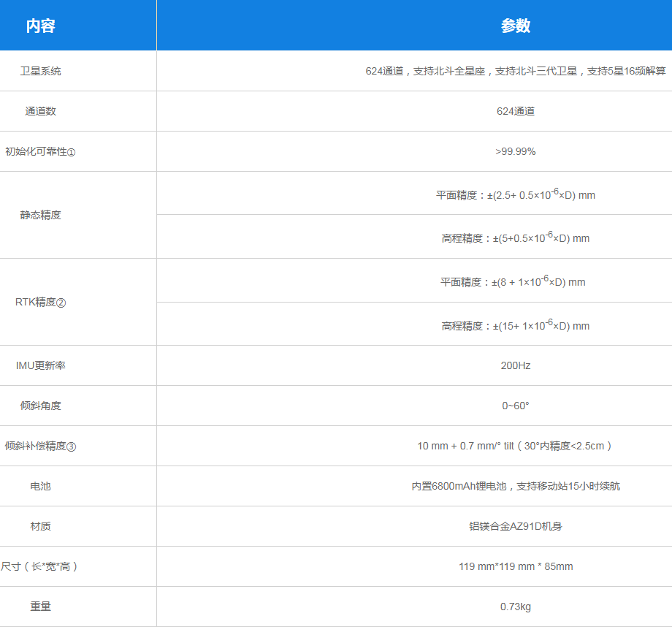Click the 倾斜补偿精度 row label
Image resolution: width=672 pixels, height=627 pixels.
tap(41, 446)
